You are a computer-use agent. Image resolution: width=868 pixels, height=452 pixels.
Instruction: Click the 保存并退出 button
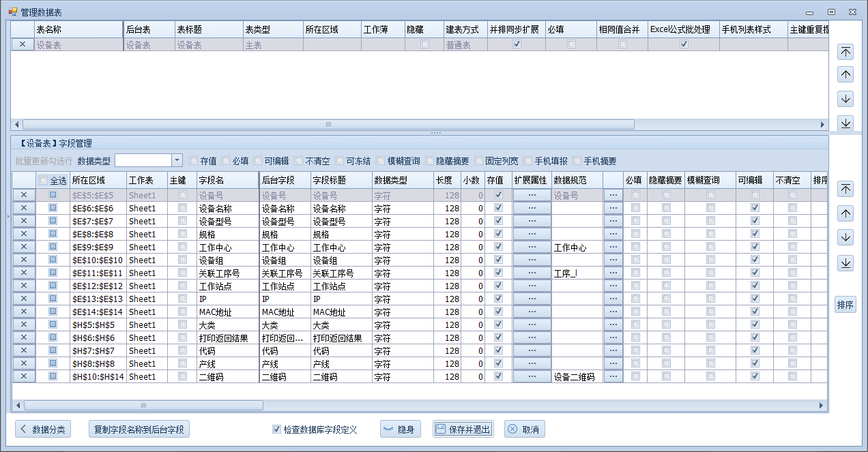(x=463, y=430)
